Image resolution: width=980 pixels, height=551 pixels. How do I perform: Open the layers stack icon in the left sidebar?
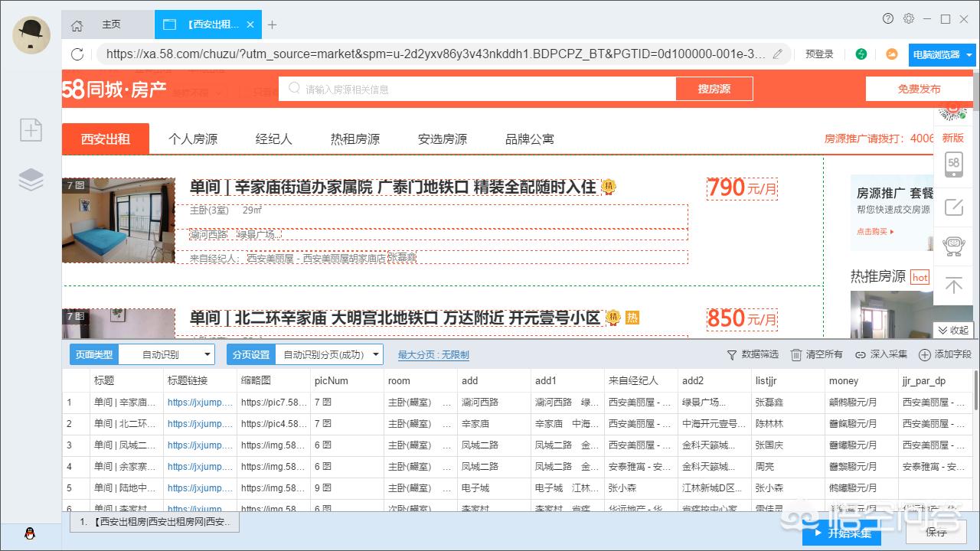tap(31, 180)
